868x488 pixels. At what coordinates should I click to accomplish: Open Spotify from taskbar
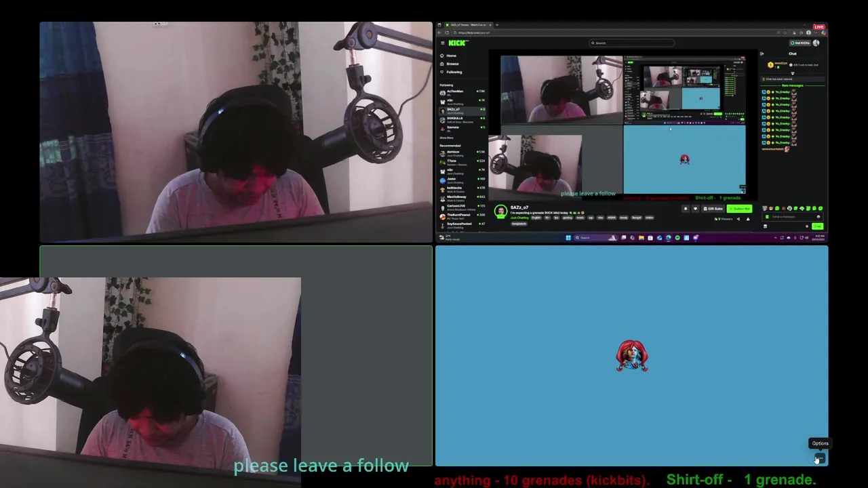click(677, 238)
